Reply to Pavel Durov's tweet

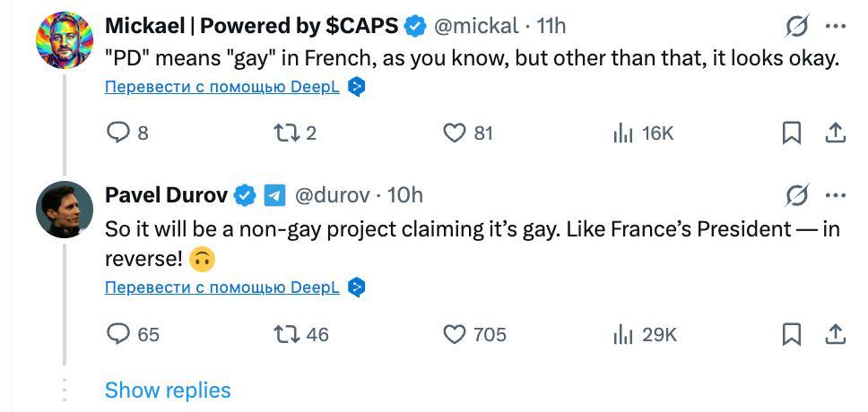[119, 334]
